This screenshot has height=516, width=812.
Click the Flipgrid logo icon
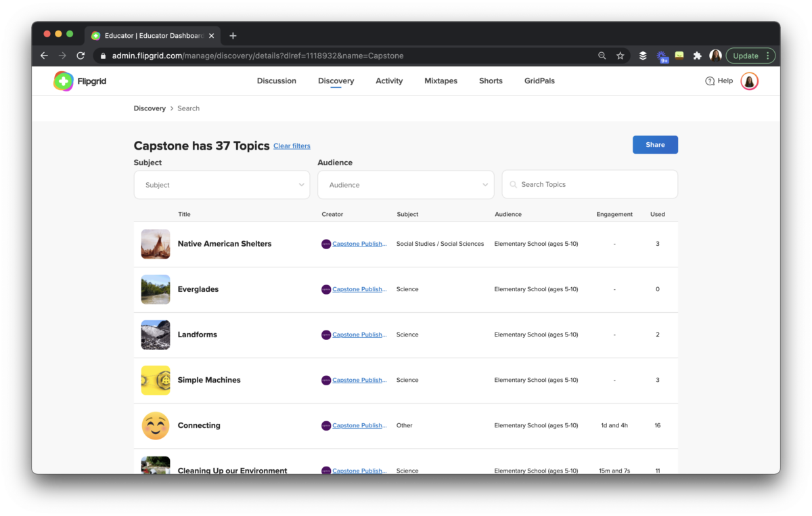coord(63,81)
